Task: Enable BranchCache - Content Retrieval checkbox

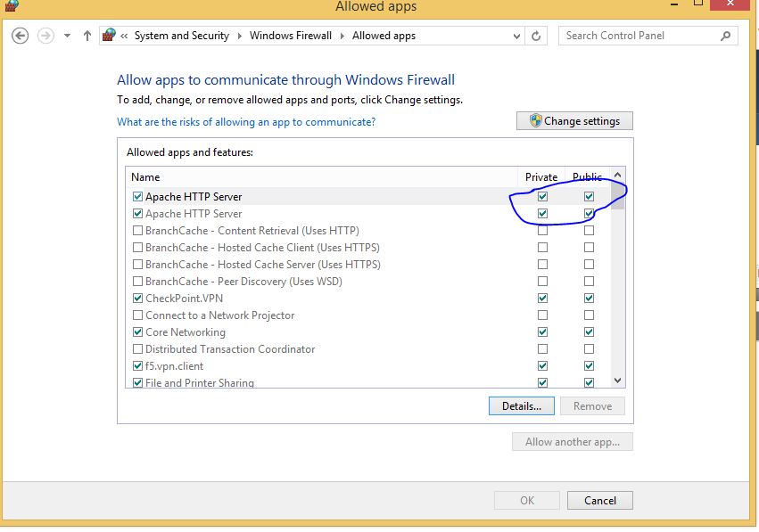Action: [137, 231]
